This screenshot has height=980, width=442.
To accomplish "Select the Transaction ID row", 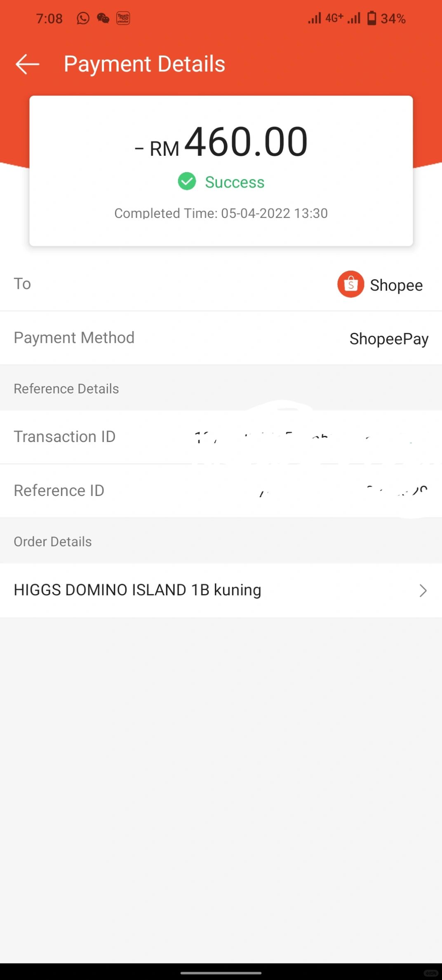I will (221, 437).
